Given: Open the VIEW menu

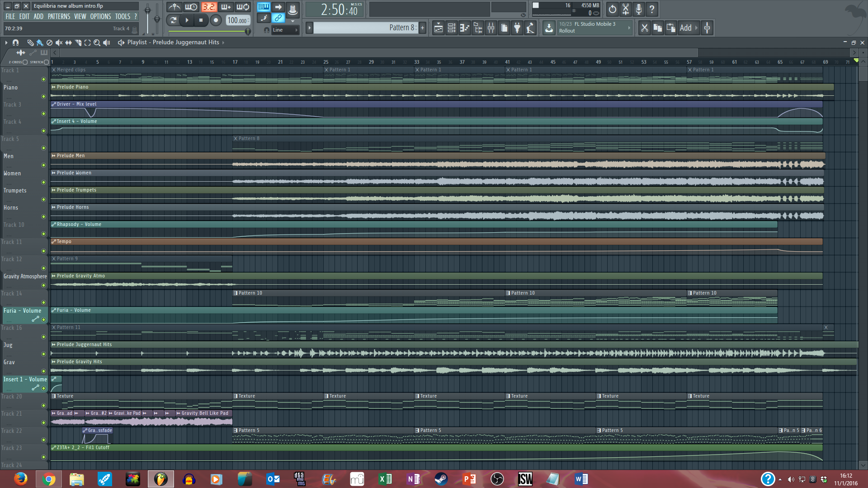Looking at the screenshot, I should (x=80, y=16).
